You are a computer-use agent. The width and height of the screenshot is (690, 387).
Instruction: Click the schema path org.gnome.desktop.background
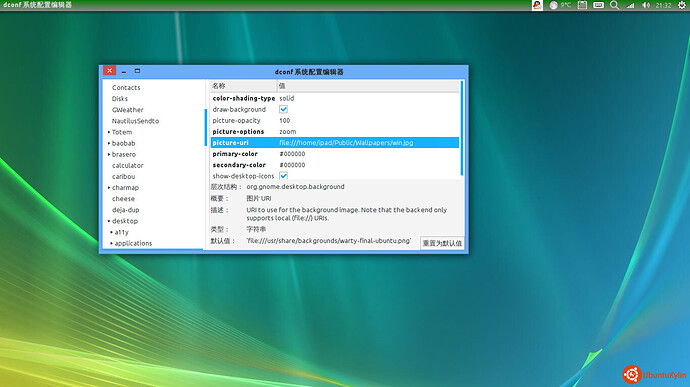coord(295,187)
